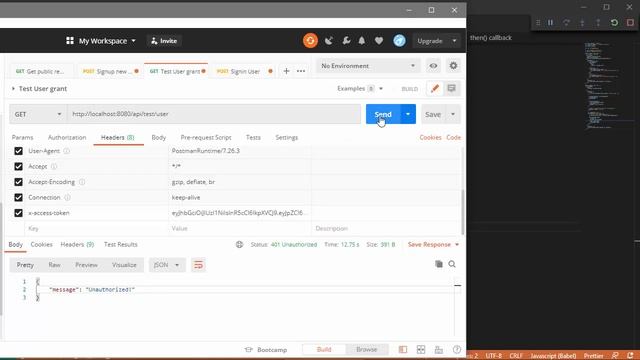Click the Invite button
The width and height of the screenshot is (640, 360).
point(164,41)
